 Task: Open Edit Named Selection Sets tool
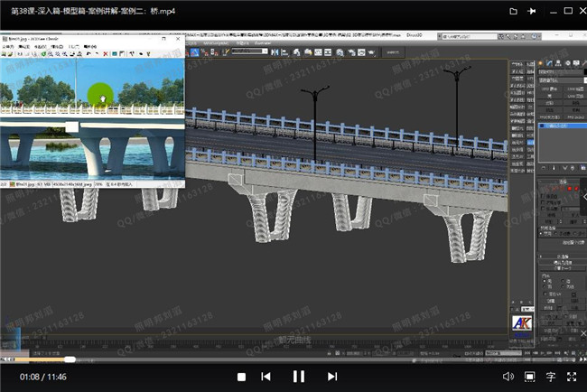tap(225, 52)
